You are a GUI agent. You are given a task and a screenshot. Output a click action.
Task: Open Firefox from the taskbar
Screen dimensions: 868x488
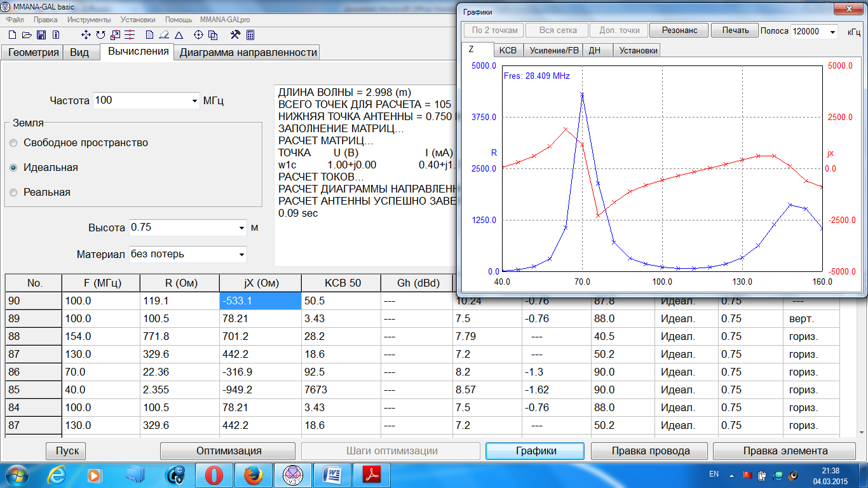pyautogui.click(x=253, y=475)
